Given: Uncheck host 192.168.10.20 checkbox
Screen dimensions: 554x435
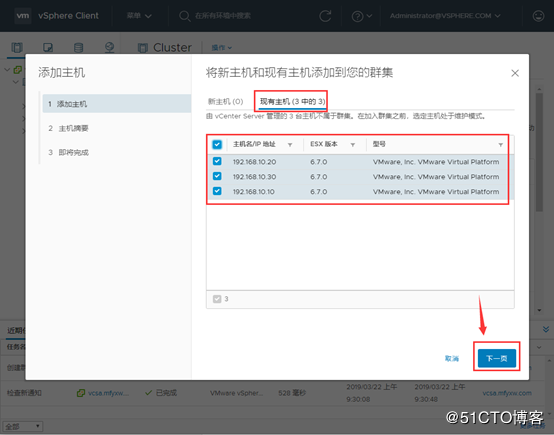Looking at the screenshot, I should (x=217, y=161).
